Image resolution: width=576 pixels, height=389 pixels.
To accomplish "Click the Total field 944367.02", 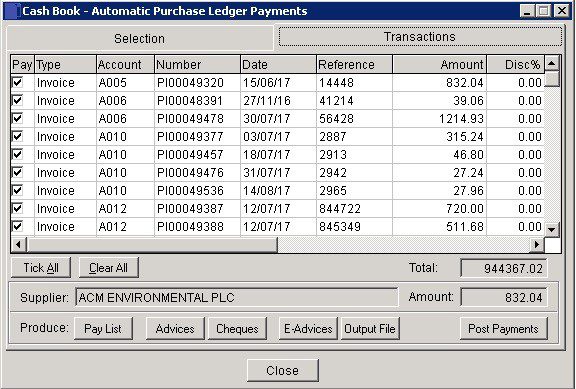I will click(x=504, y=269).
